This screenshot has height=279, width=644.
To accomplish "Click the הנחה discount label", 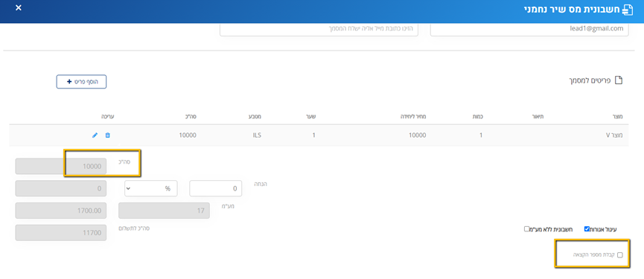I will (261, 184).
